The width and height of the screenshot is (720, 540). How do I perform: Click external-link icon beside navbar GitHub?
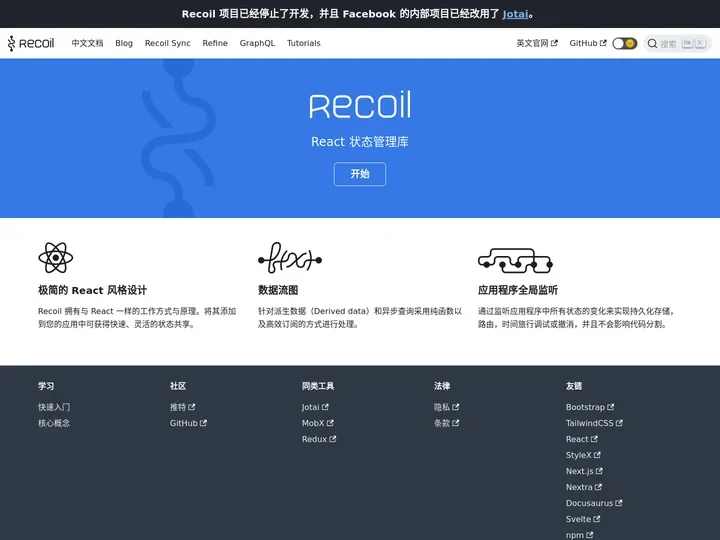click(x=603, y=43)
